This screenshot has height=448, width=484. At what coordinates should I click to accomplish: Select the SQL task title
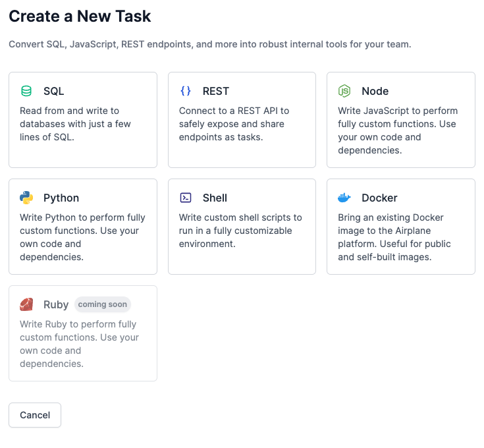[x=54, y=91]
